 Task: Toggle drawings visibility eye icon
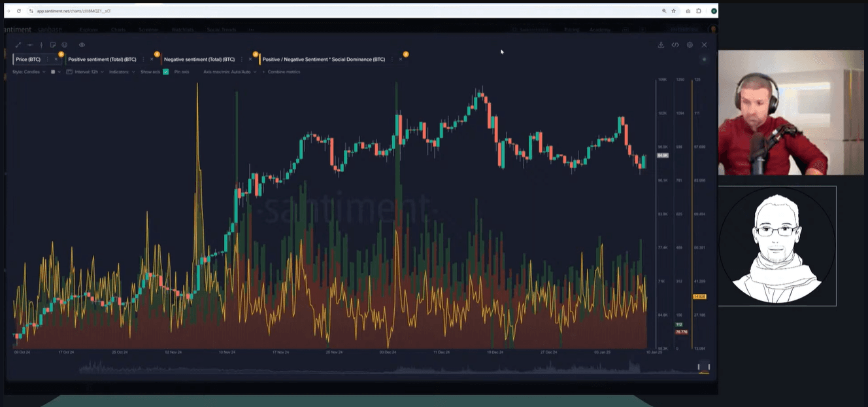click(82, 45)
